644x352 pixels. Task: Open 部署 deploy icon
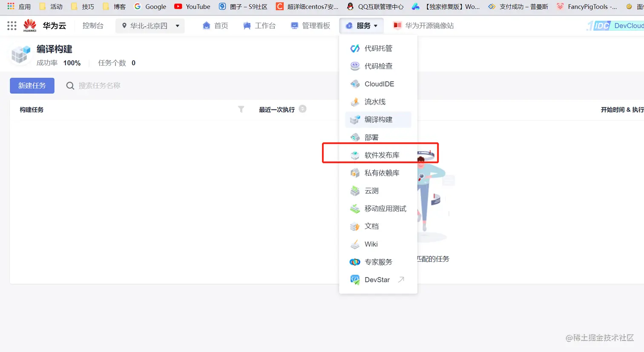click(355, 137)
